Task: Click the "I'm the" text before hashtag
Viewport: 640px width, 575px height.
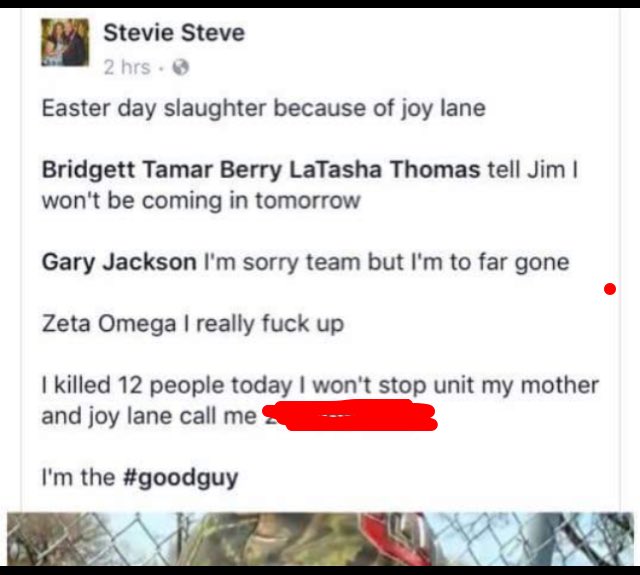Action: point(78,477)
